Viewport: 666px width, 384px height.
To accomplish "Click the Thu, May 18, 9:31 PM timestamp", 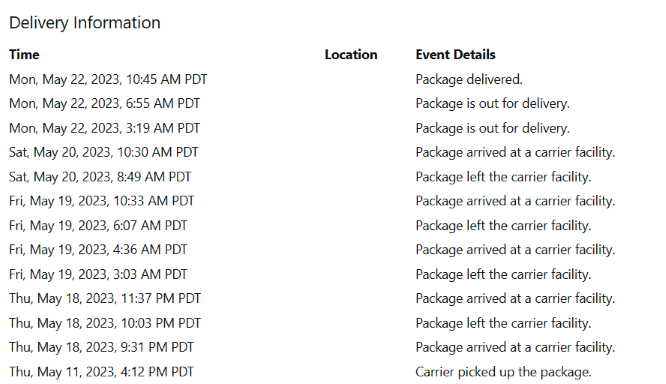I will pyautogui.click(x=101, y=347).
